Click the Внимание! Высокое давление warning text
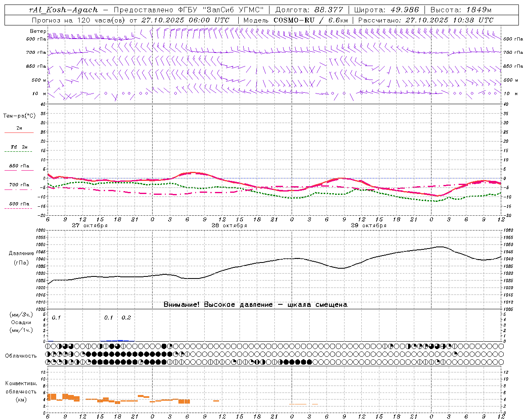This screenshot has width=525, height=420. click(255, 305)
